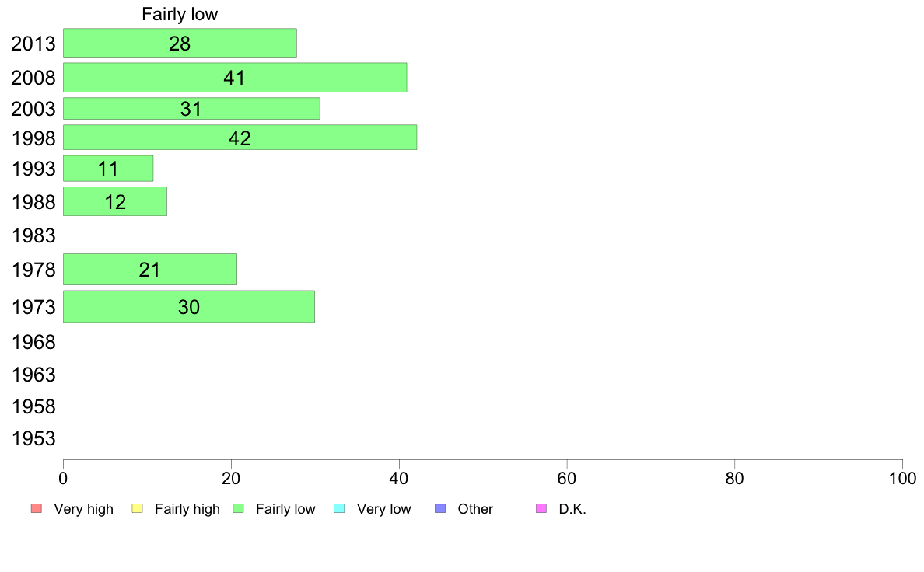The width and height of the screenshot is (924, 572).
Task: Click the 1983 year label
Action: click(33, 235)
